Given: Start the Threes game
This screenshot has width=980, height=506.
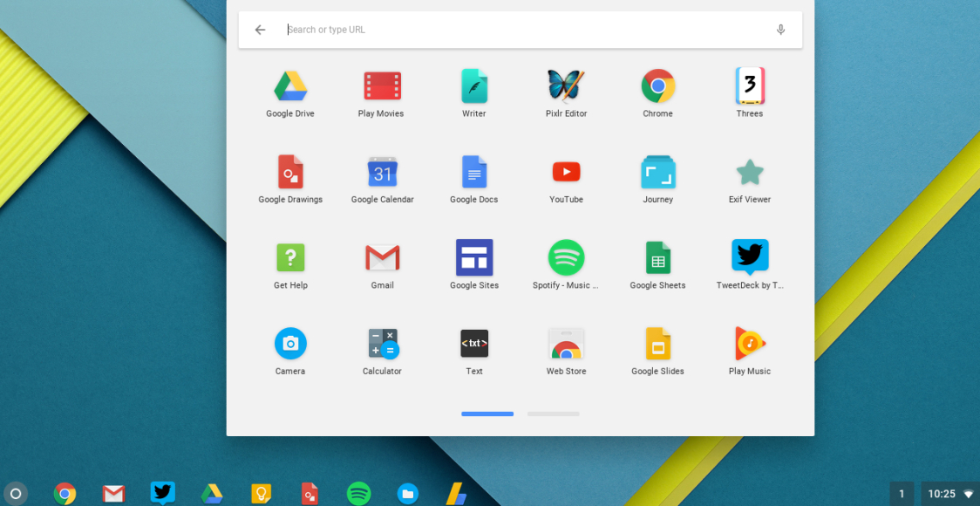Looking at the screenshot, I should pos(749,86).
